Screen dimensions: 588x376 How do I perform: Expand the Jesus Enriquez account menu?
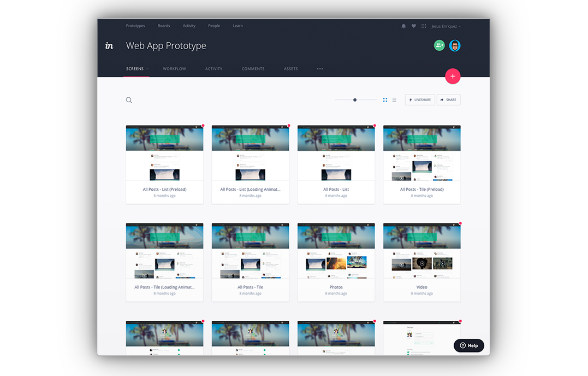(x=446, y=26)
